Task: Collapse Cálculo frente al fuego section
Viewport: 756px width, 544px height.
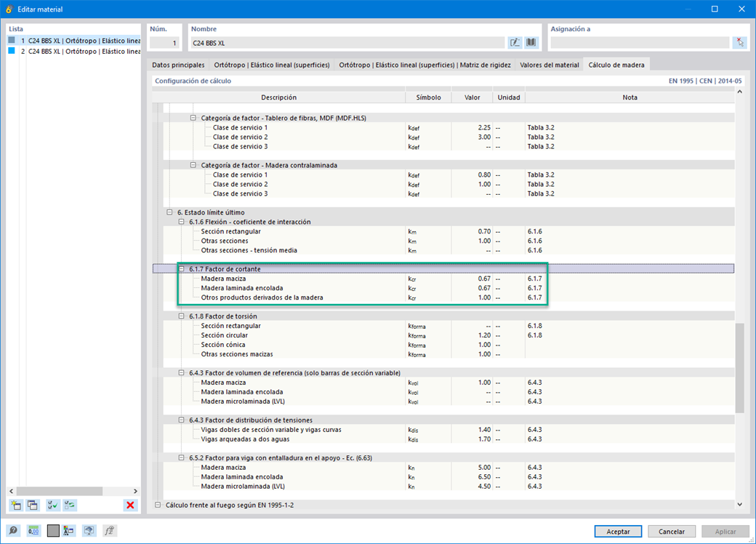Action: 158,505
